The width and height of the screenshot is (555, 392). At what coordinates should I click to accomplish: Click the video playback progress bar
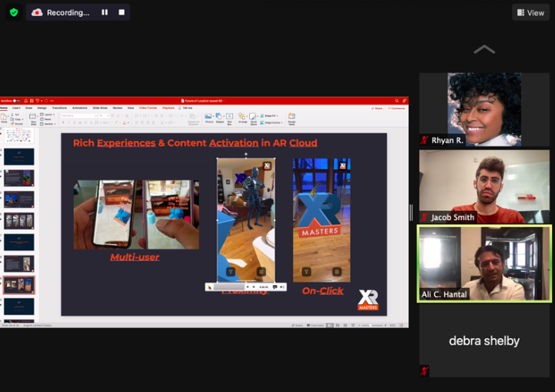click(x=229, y=287)
